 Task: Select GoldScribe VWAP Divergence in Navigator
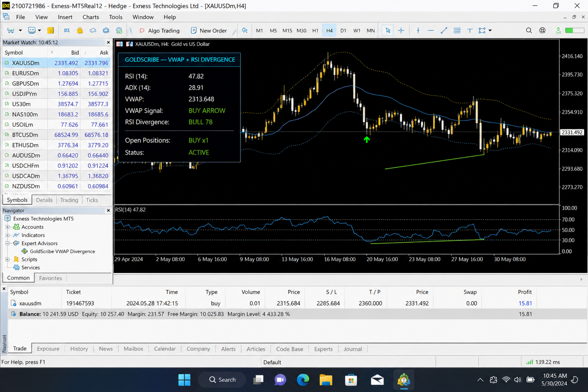click(x=62, y=252)
